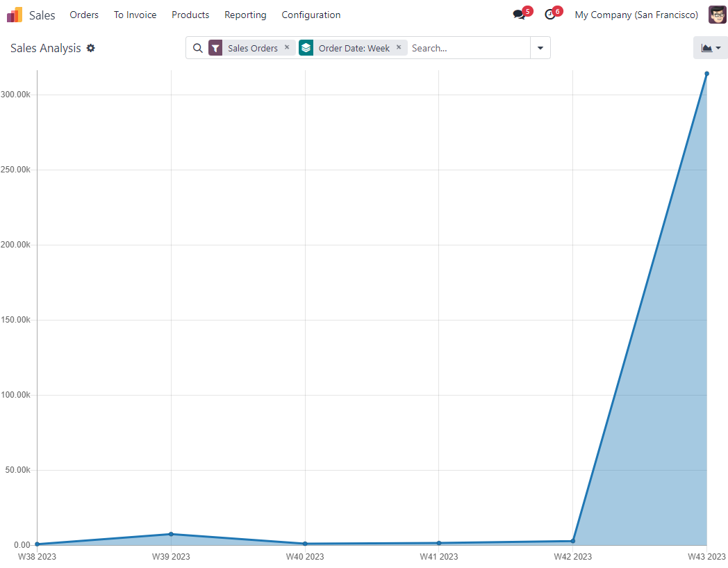Open the activities clock icon

click(x=549, y=15)
